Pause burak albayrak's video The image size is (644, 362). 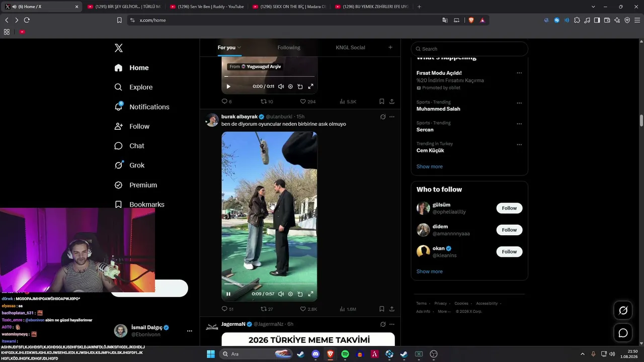[228, 294]
